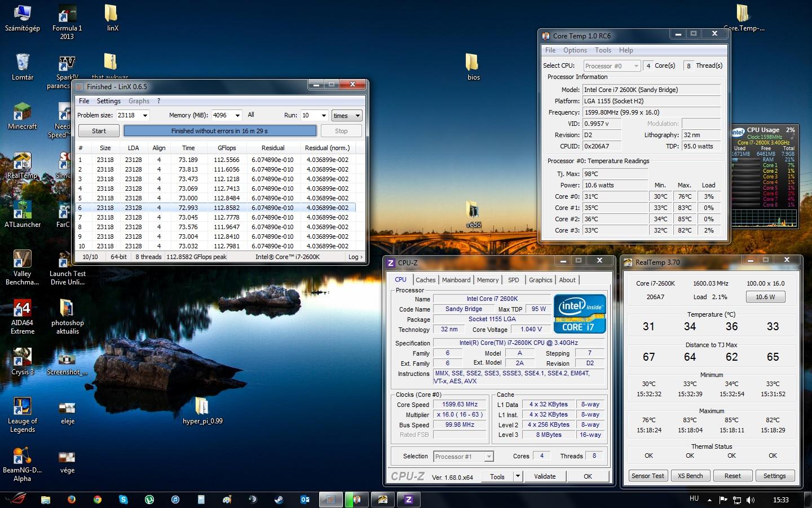Open the RealTemp desktop shortcut
This screenshot has height=508, width=812.
(22, 165)
